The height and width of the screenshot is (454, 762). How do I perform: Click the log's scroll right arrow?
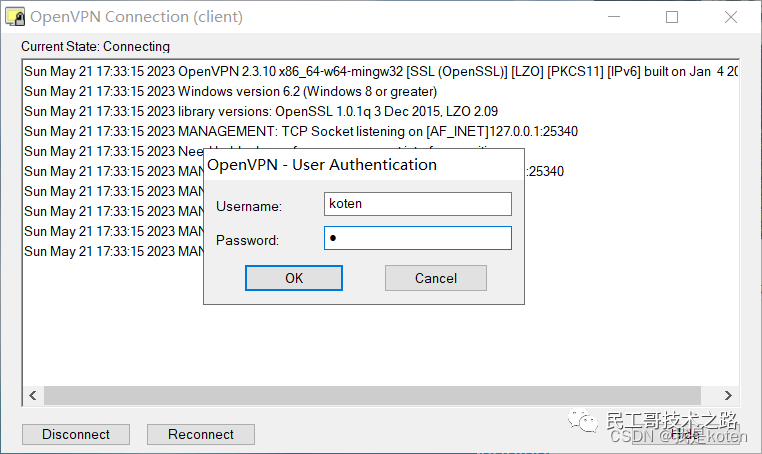coord(729,396)
